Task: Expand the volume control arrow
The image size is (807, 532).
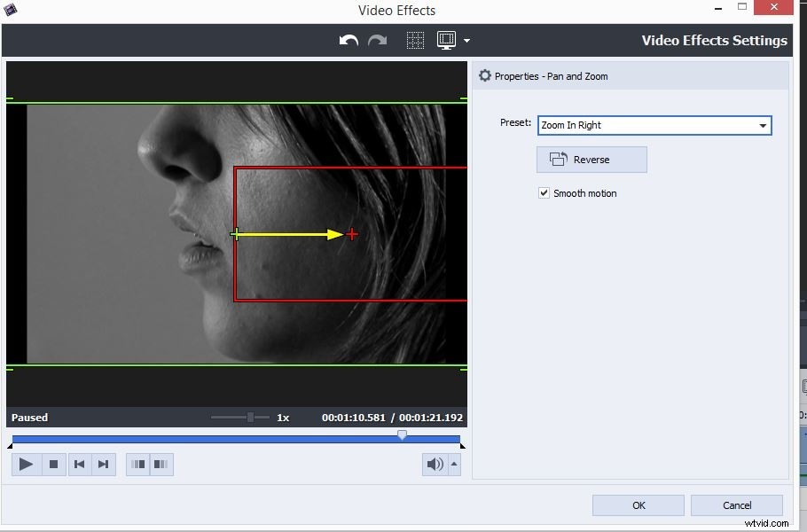Action: [454, 464]
